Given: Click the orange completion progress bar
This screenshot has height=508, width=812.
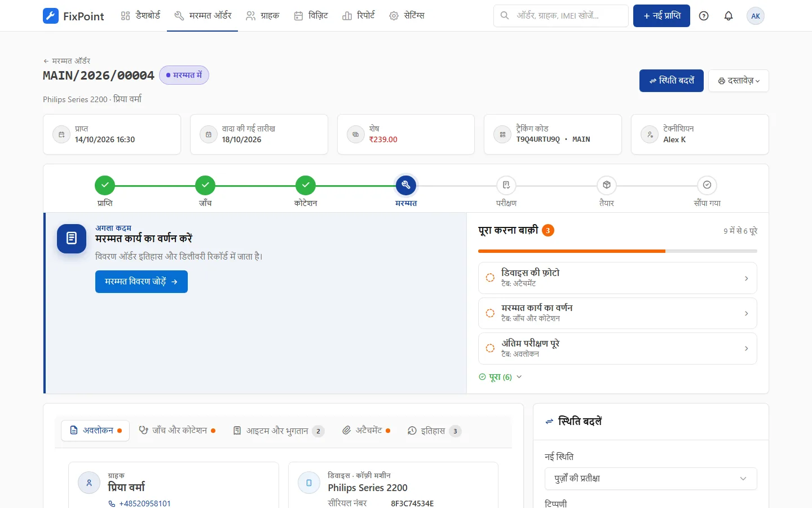Looking at the screenshot, I should coord(617,251).
